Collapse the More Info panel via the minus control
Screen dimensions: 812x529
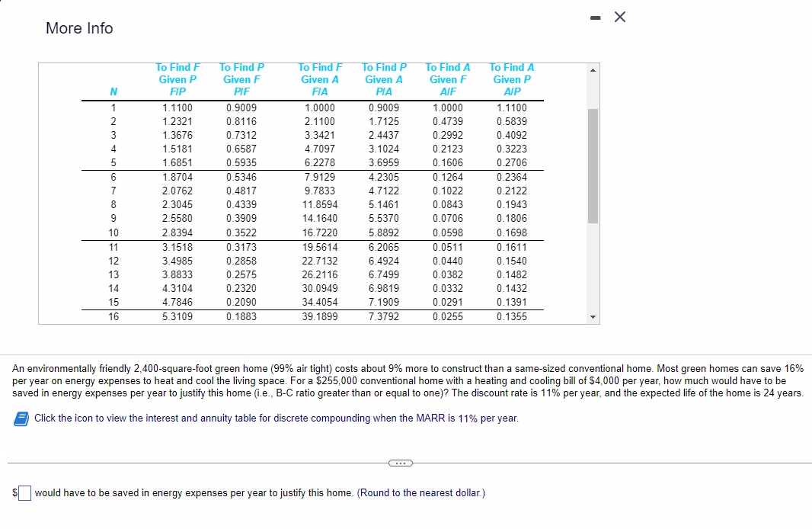click(595, 16)
